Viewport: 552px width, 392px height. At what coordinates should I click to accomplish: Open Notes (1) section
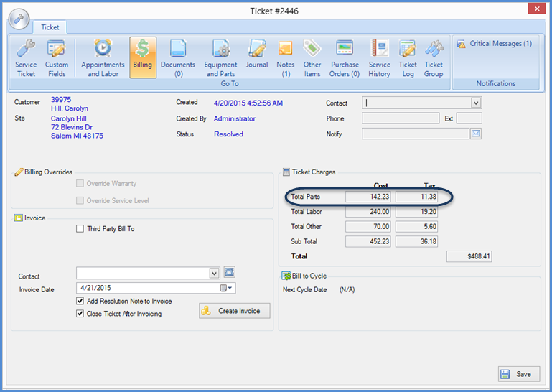pos(286,58)
